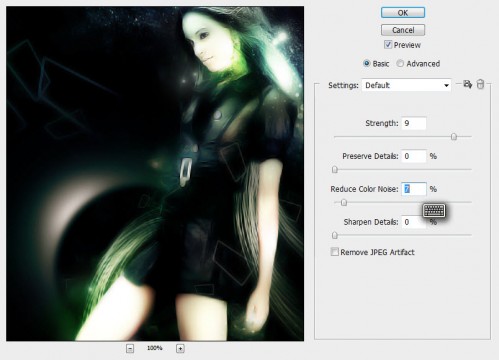Click the Preserve Details slider handle

[335, 170]
